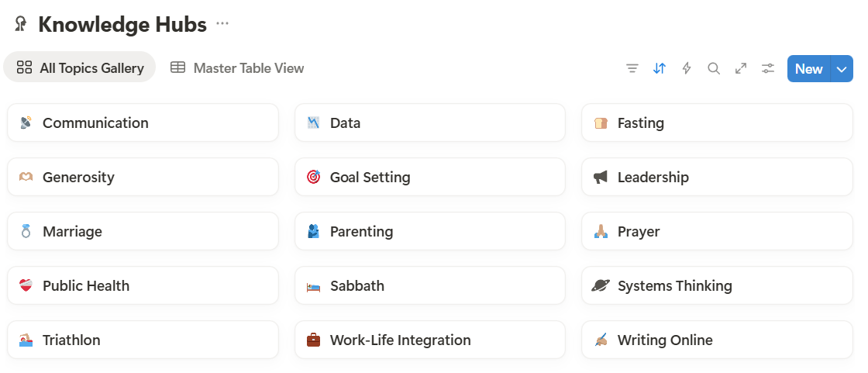Viewport: 868px width, 373px height.
Task: Open the three-dot menu beside Knowledge Hubs
Action: [222, 24]
